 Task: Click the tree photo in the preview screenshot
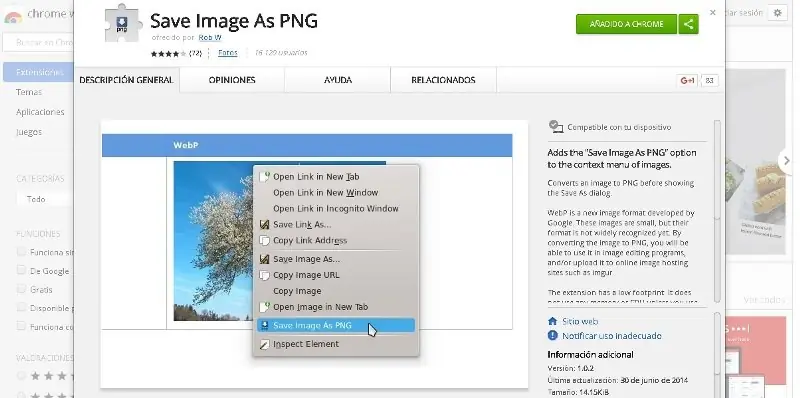pyautogui.click(x=213, y=241)
